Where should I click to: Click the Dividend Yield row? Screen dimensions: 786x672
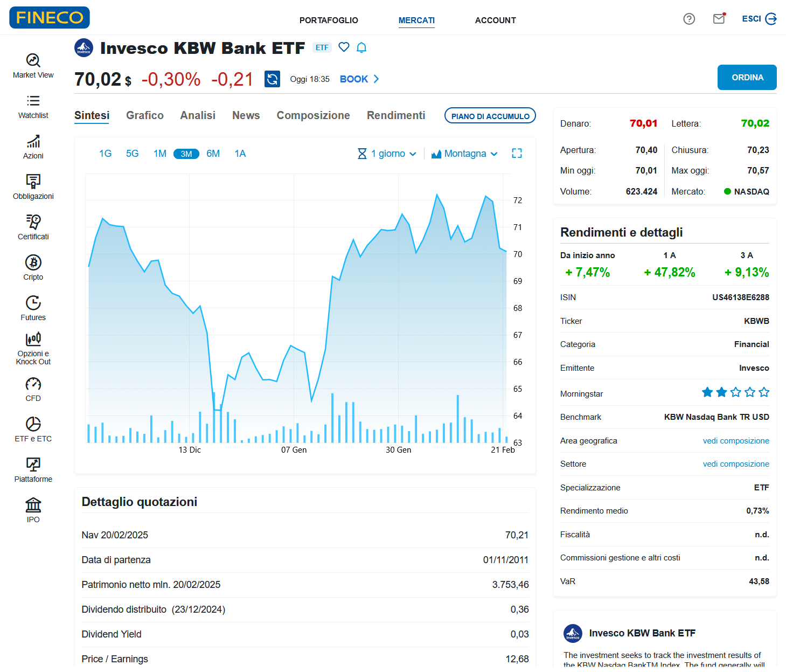305,634
